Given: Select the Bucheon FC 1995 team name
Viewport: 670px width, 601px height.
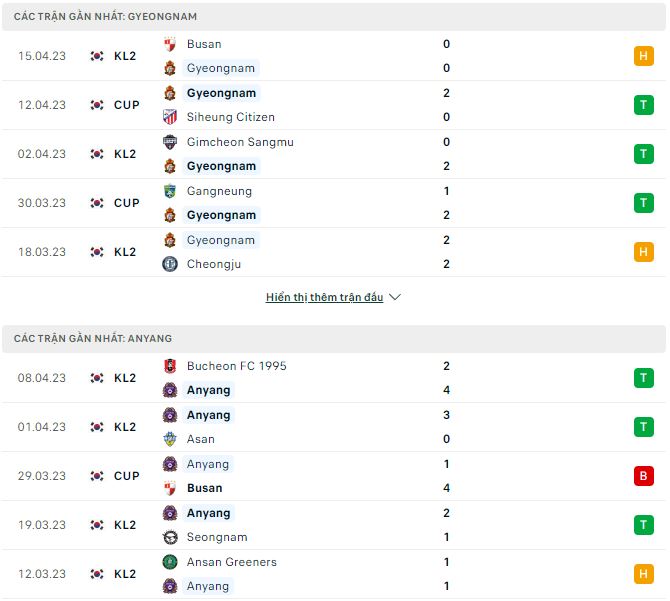Looking at the screenshot, I should coord(236,366).
